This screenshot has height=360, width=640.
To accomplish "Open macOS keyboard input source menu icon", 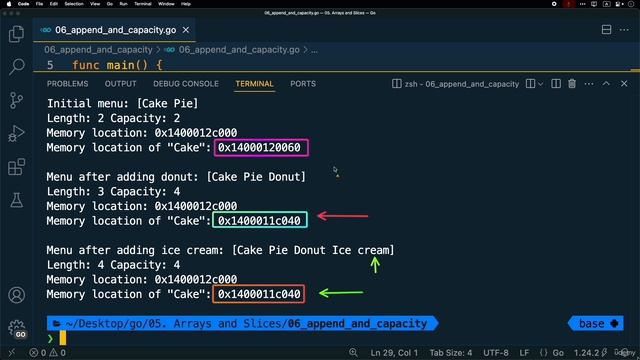I will 607,4.
